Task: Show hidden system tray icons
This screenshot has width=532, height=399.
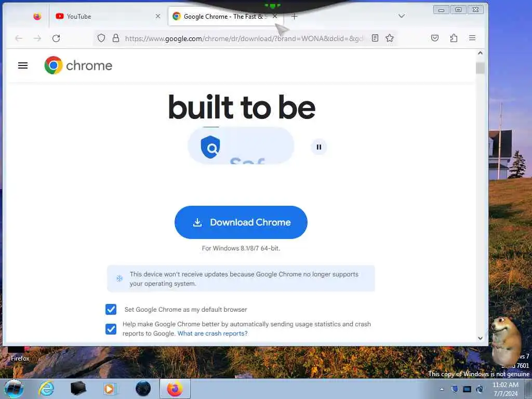Action: [442, 389]
